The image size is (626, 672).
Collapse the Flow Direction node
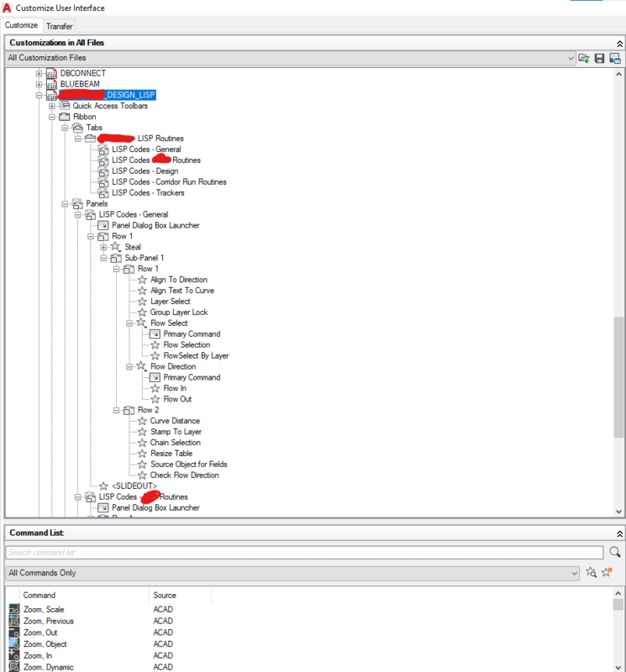[x=129, y=367]
